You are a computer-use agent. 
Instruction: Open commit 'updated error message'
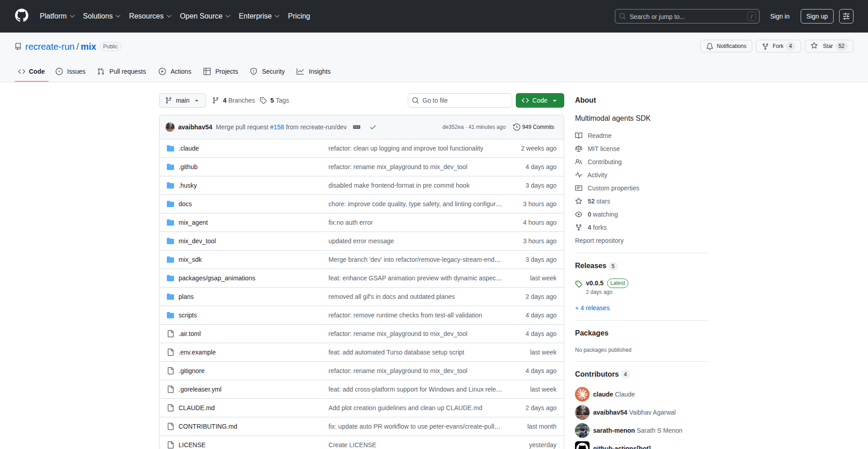[x=361, y=241]
